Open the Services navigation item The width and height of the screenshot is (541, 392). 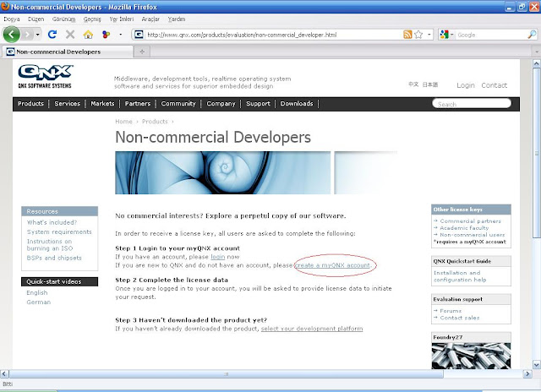coord(67,103)
